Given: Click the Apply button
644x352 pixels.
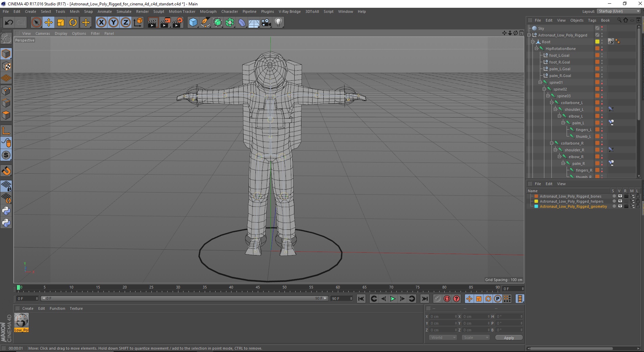Looking at the screenshot, I should pyautogui.click(x=509, y=337).
